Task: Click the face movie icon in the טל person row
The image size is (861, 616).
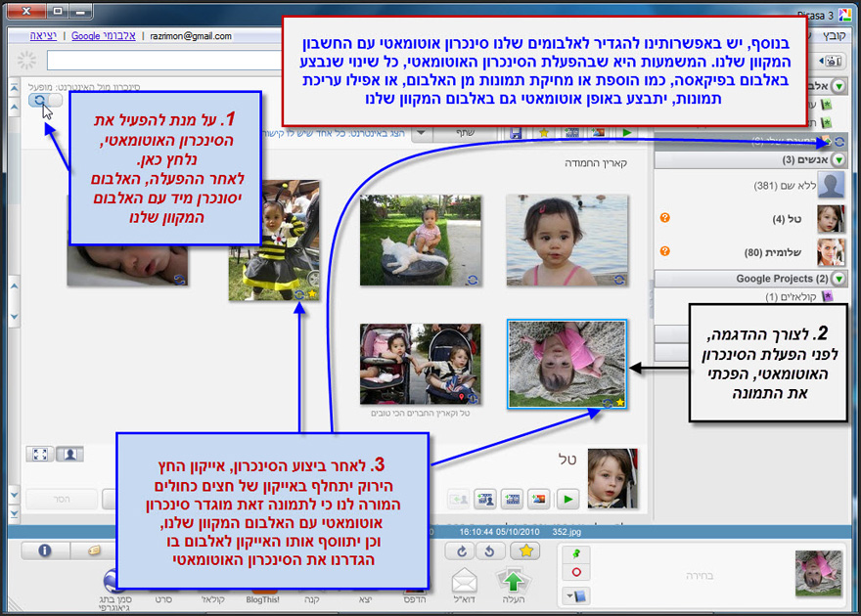Action: click(x=485, y=500)
